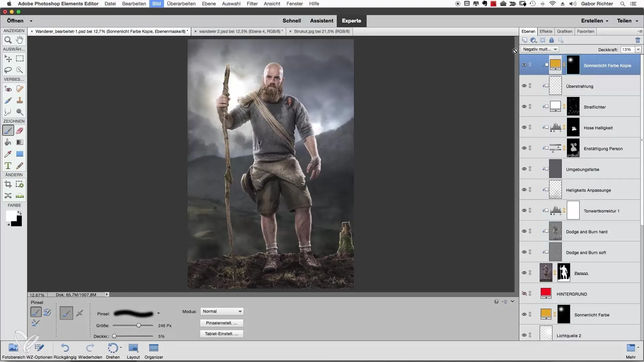Open the Filter menu
This screenshot has width=644, height=362.
coord(252,4)
